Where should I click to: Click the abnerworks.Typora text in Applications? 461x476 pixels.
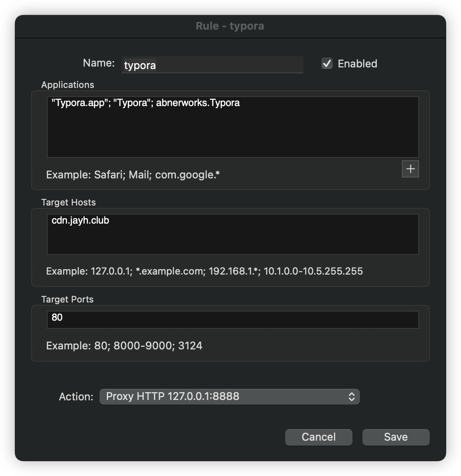(198, 103)
